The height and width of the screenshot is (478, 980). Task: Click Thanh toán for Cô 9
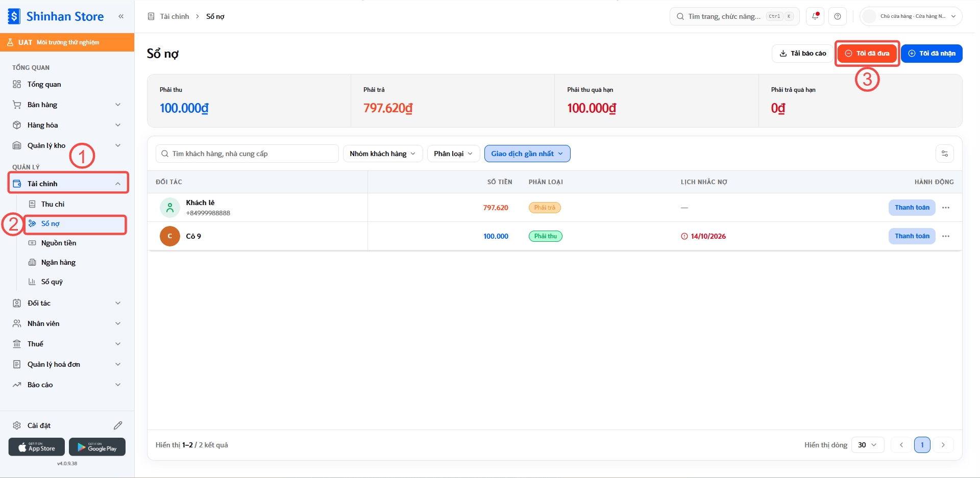912,236
